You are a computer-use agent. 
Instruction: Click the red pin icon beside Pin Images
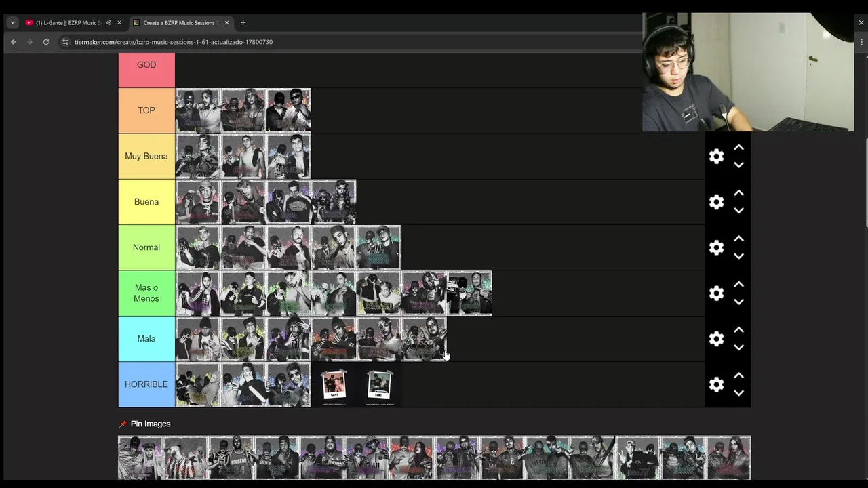123,424
